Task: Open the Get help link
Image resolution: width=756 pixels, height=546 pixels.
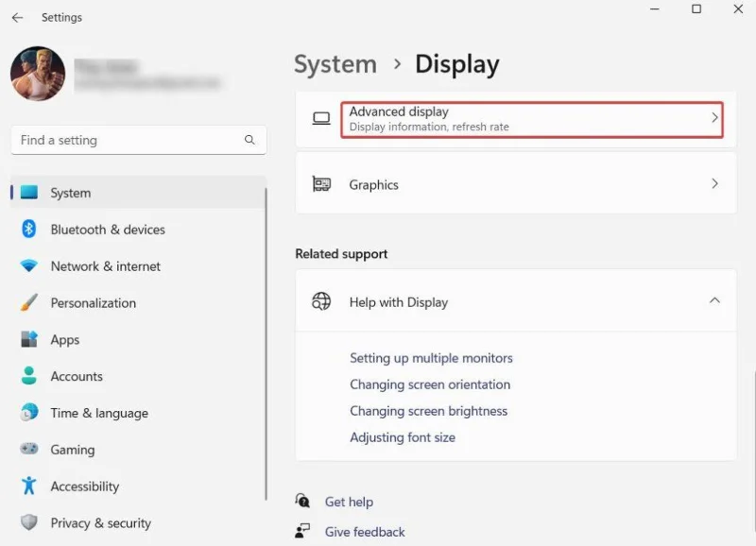Action: point(348,502)
